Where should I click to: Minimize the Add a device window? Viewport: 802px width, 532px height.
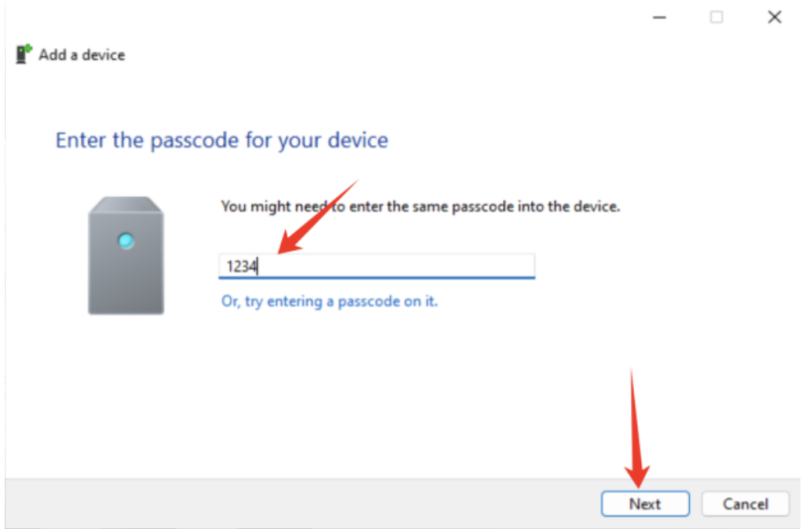(x=659, y=17)
